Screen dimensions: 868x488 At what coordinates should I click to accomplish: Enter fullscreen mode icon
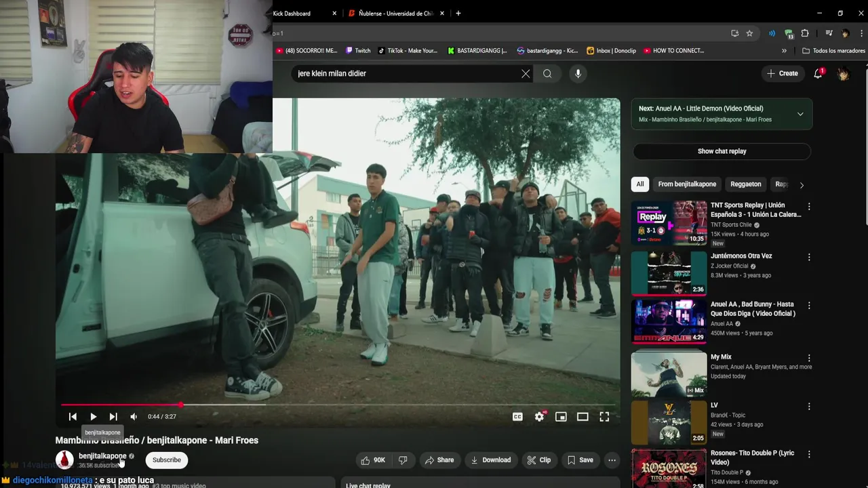[604, 417]
